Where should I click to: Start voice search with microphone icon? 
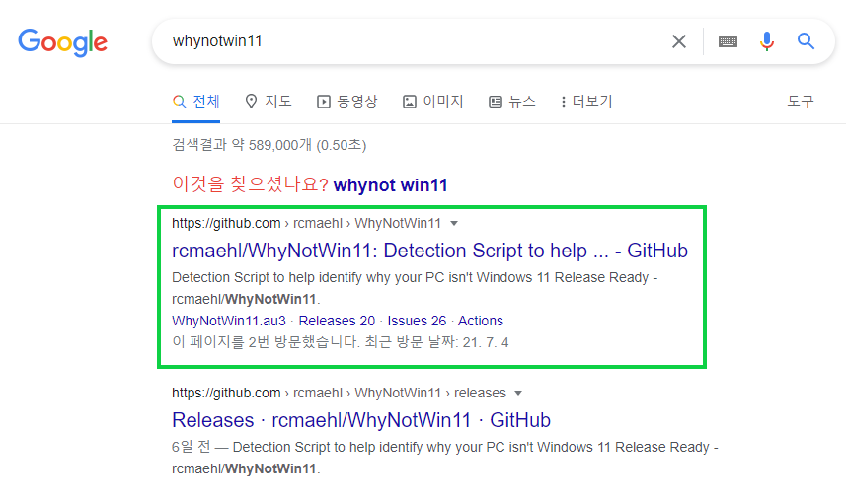(x=767, y=41)
